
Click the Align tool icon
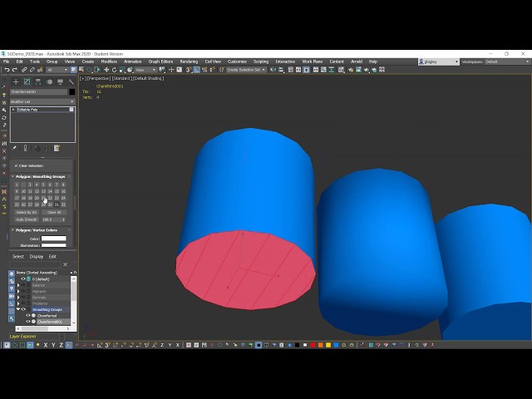click(281, 70)
